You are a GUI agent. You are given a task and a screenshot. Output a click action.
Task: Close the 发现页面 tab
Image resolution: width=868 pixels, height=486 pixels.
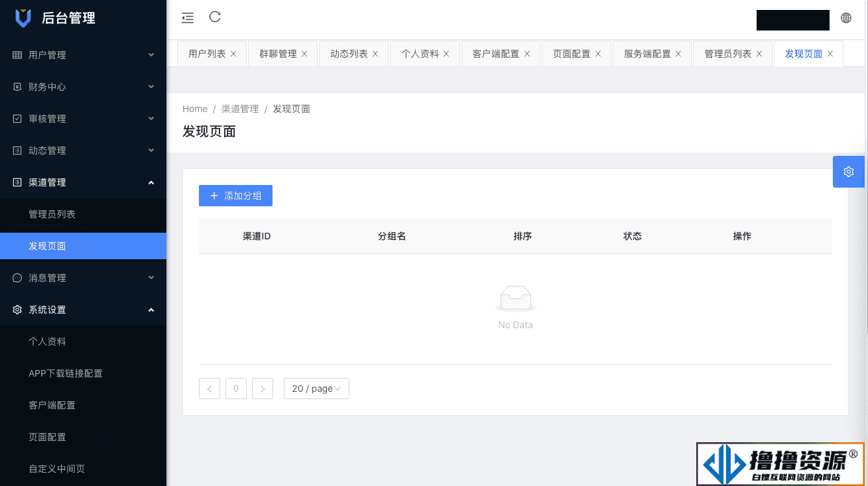[x=830, y=54]
